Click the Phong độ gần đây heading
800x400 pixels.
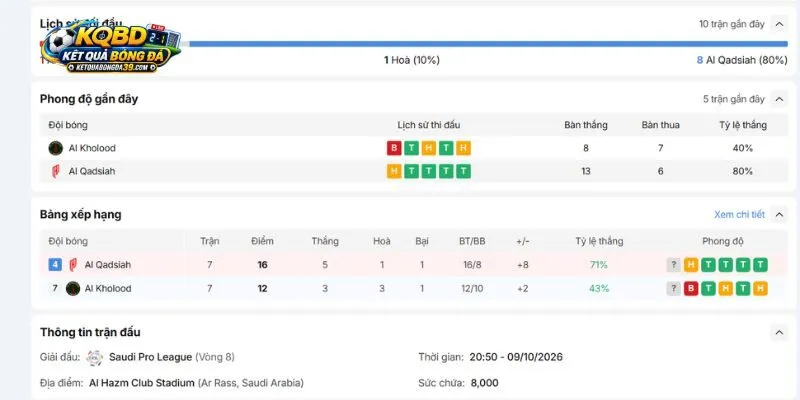point(89,99)
